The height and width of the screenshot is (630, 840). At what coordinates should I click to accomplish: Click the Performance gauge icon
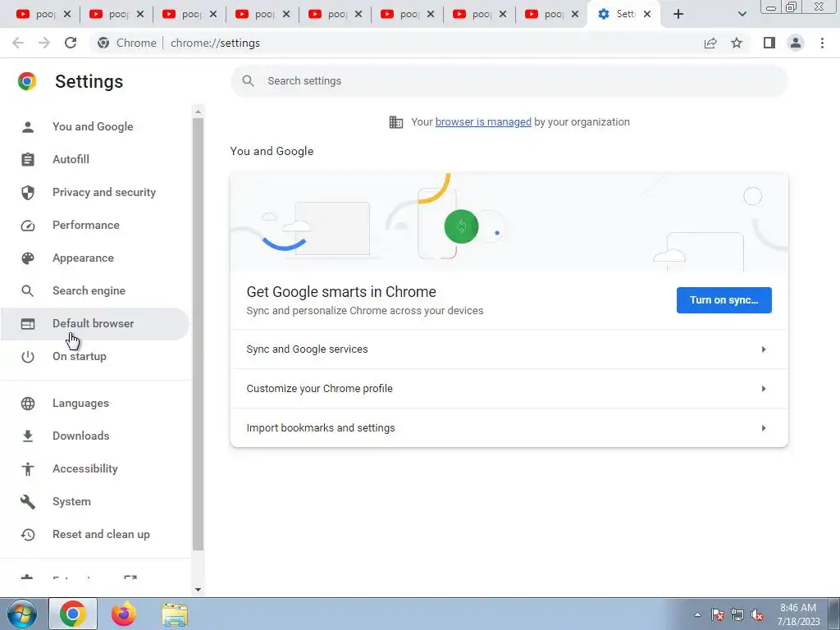(28, 225)
